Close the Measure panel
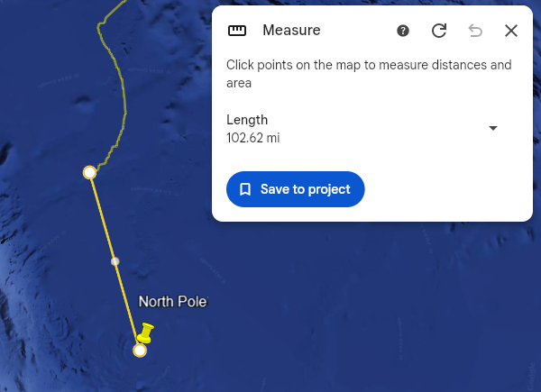Screen dimensions: 541x392 pos(511,31)
